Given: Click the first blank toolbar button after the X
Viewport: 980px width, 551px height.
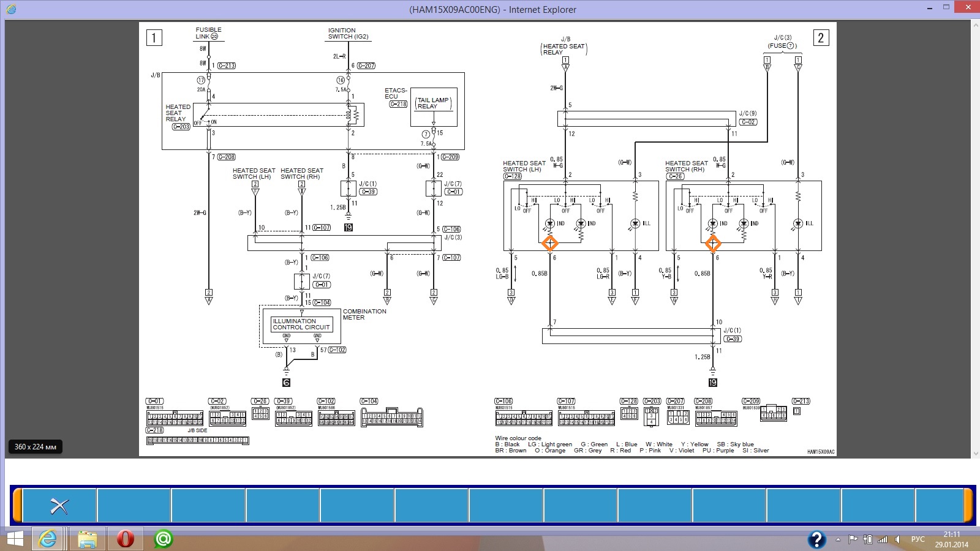Looking at the screenshot, I should point(134,506).
